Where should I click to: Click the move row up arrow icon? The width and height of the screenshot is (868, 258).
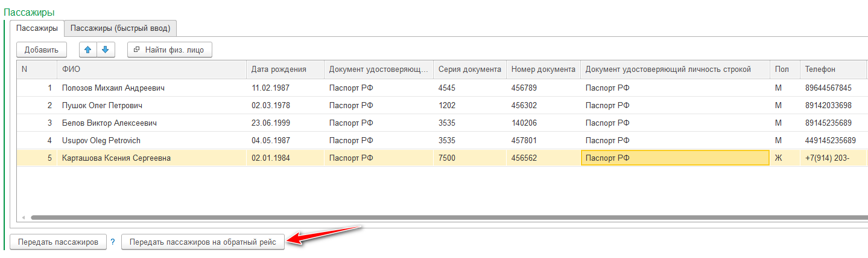88,50
